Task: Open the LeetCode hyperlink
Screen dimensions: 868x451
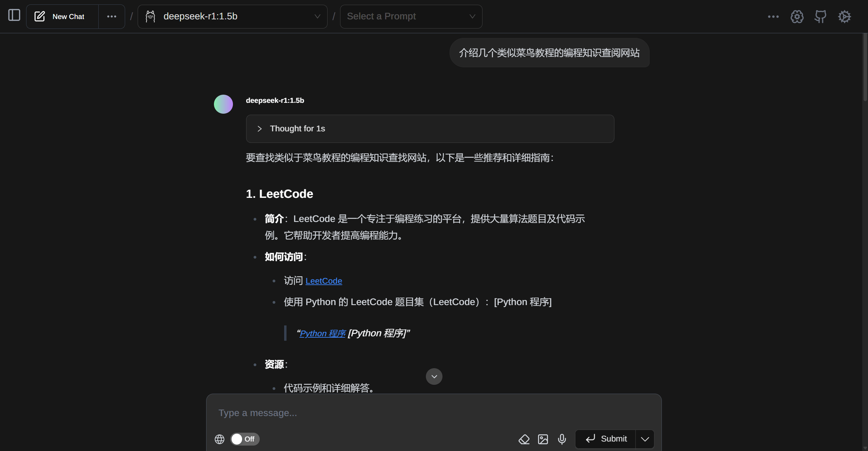Action: point(323,281)
